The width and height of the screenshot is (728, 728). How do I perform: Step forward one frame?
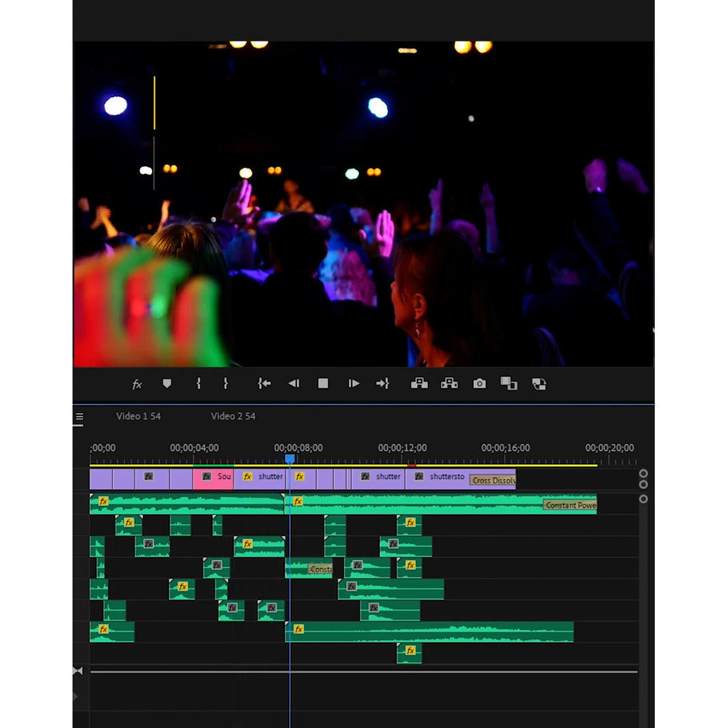pos(353,383)
